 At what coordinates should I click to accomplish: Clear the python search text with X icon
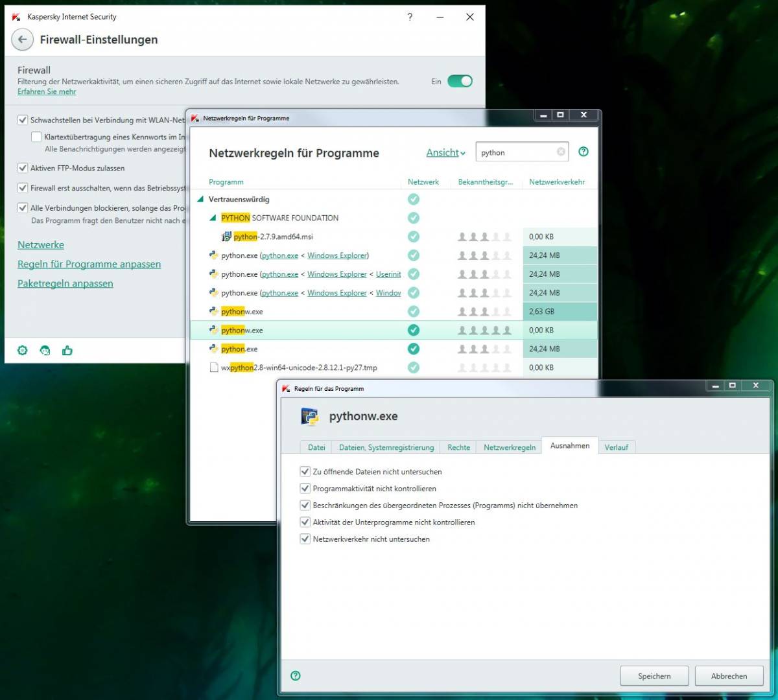[561, 152]
